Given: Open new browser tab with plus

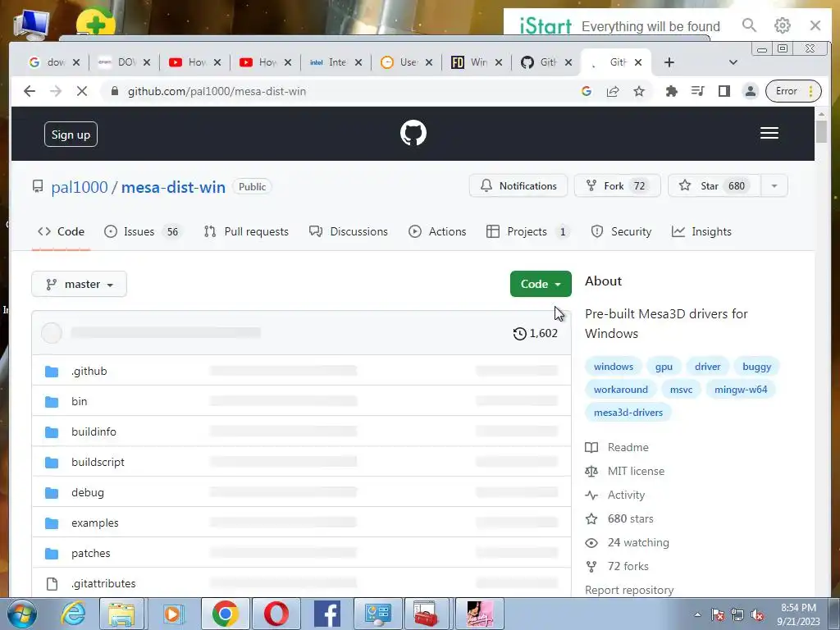Looking at the screenshot, I should click(669, 62).
